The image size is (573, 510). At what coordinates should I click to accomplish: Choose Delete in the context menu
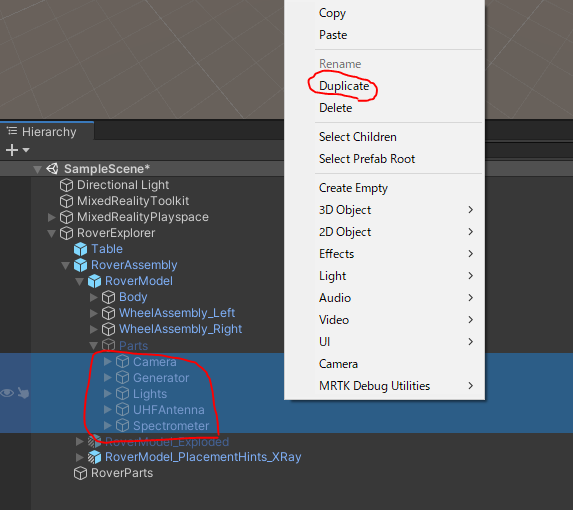click(384, 108)
